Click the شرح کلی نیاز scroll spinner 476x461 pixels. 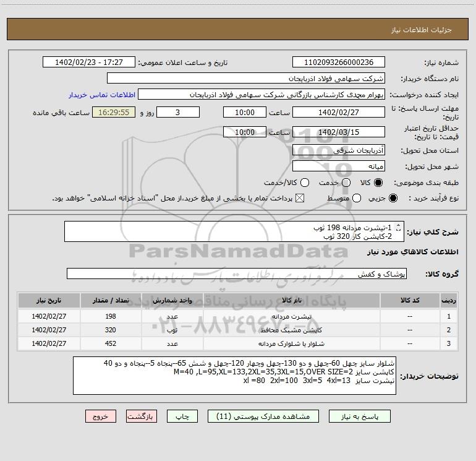coord(399,227)
